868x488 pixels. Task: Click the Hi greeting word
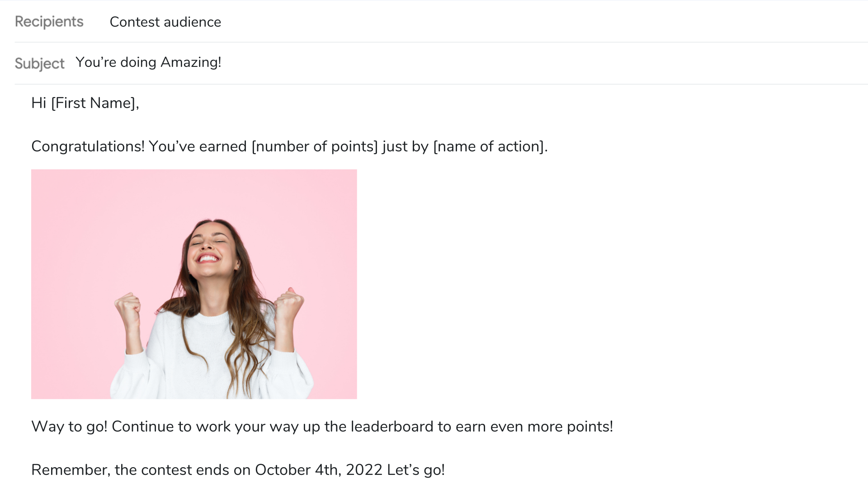coord(38,103)
